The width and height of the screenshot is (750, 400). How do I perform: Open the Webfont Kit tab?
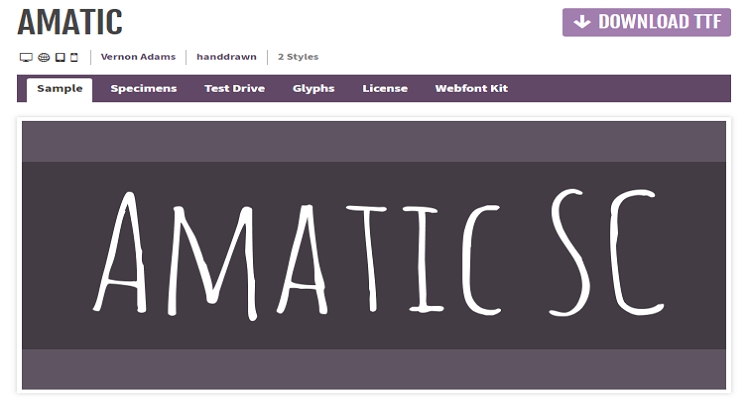[x=471, y=89]
